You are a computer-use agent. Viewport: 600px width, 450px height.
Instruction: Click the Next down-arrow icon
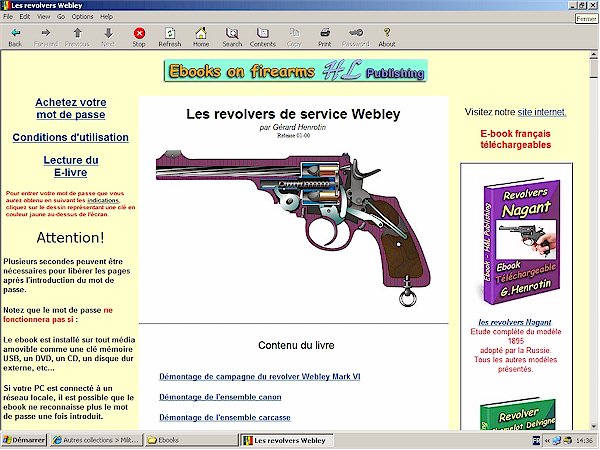tap(108, 33)
